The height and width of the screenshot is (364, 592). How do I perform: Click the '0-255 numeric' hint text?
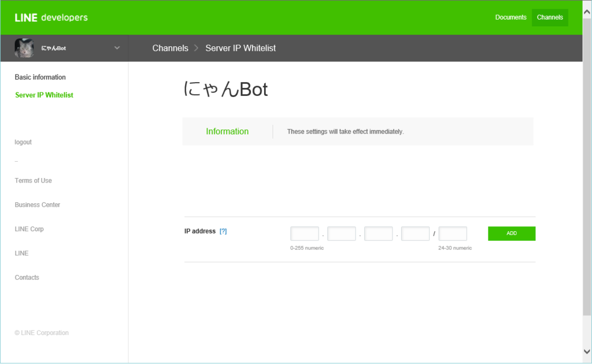coord(307,248)
